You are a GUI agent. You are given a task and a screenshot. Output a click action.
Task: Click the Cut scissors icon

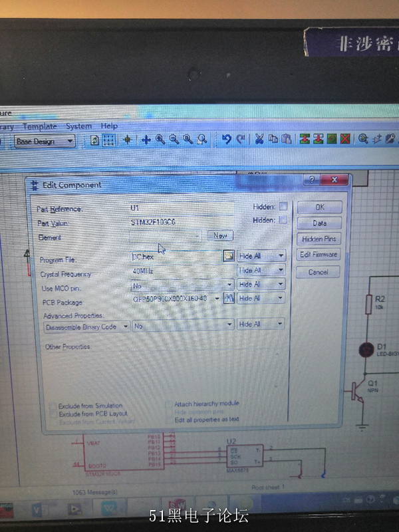tap(259, 139)
